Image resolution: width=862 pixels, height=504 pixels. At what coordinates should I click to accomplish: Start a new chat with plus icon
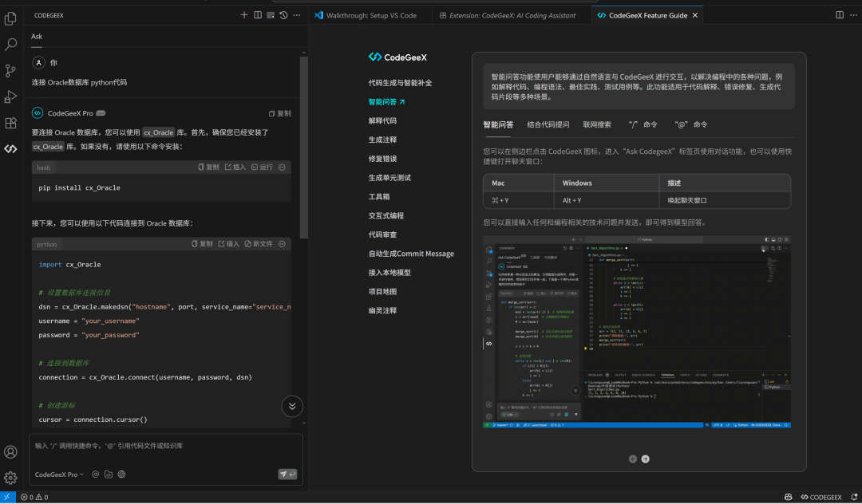click(244, 15)
